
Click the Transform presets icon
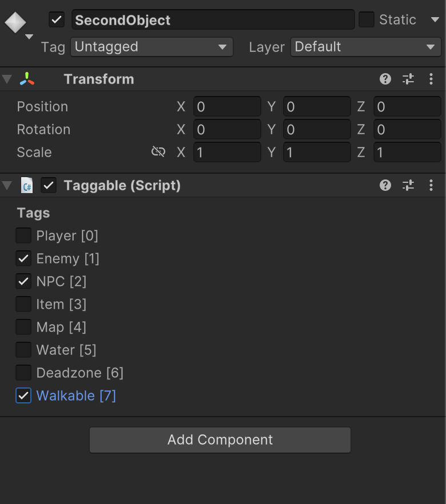click(408, 79)
